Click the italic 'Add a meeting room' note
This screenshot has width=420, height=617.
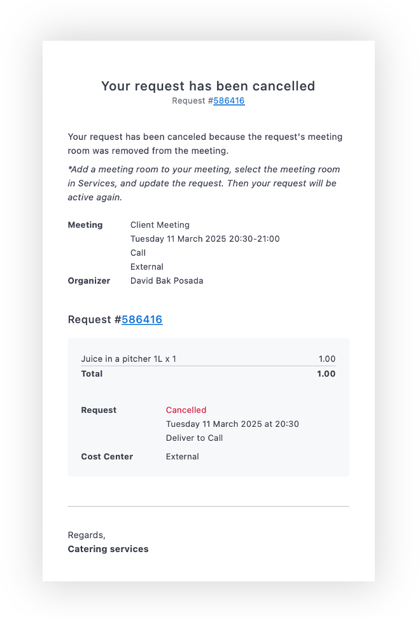pyautogui.click(x=204, y=183)
